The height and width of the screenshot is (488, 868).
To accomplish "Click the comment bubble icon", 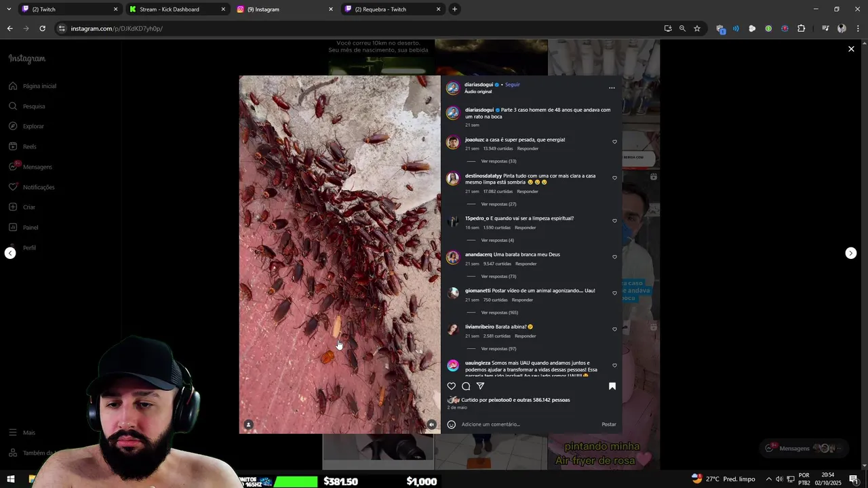I will (x=466, y=386).
